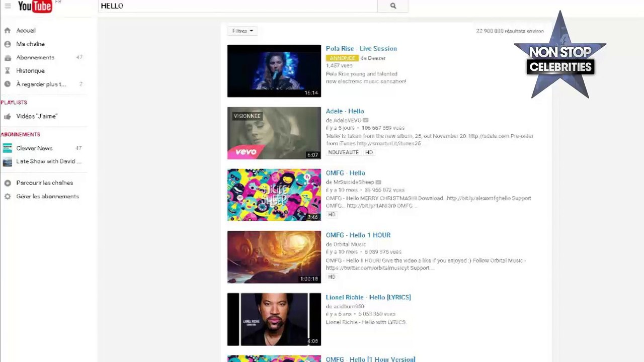Screen dimensions: 644x362
Task: Visit the MrSuicideSheep channel link
Action: (353, 183)
